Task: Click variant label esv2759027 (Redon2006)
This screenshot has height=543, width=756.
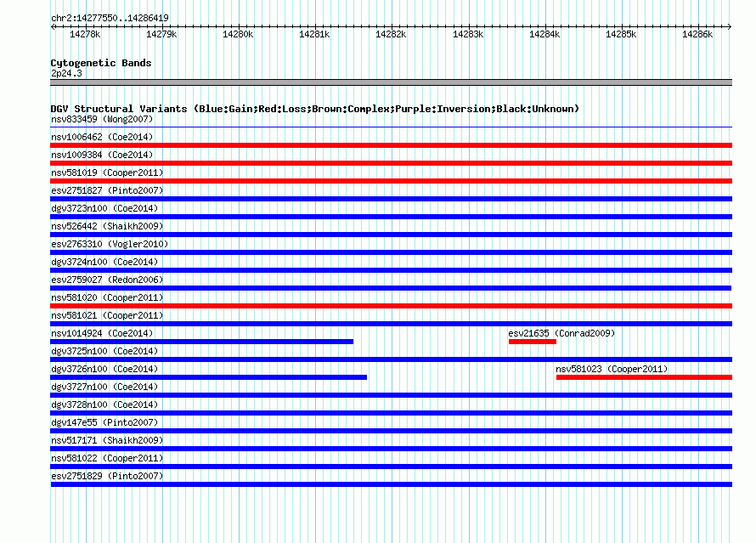Action: coord(107,280)
